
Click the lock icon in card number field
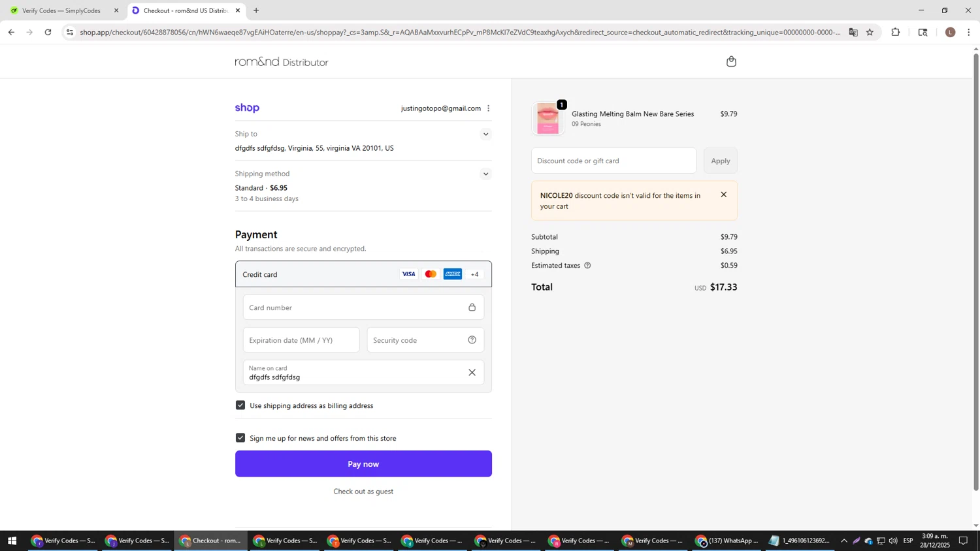tap(472, 307)
